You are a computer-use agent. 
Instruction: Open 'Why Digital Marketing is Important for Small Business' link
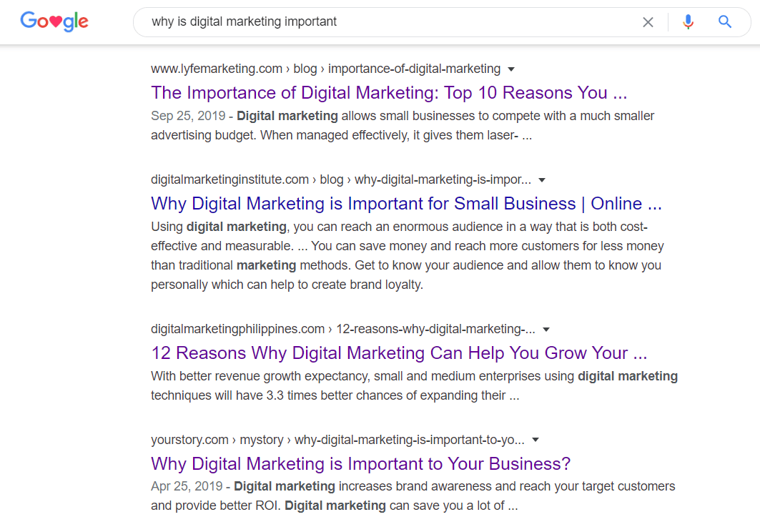pos(406,204)
